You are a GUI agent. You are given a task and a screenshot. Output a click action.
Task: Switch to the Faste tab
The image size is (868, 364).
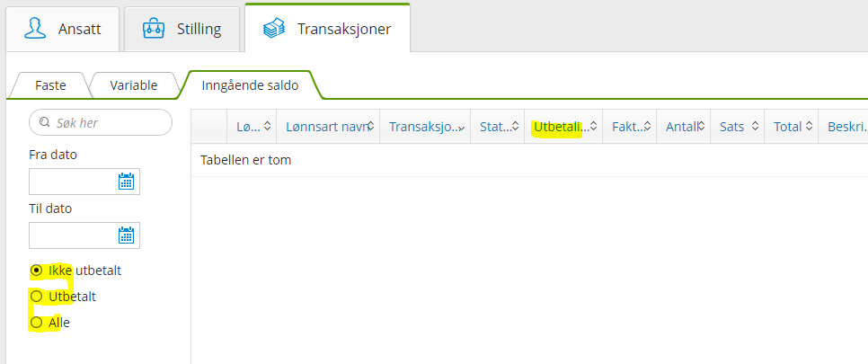tap(50, 85)
